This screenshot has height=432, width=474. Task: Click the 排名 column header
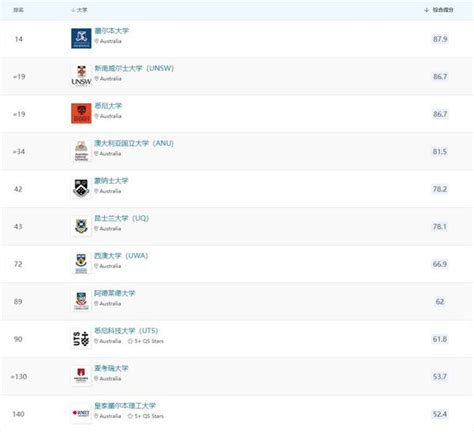tap(18, 10)
